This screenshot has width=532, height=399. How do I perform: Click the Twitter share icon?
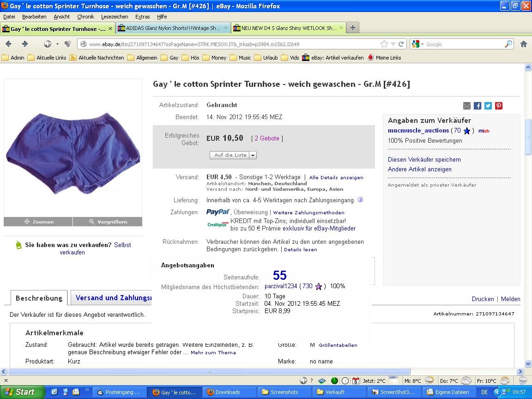[488, 106]
